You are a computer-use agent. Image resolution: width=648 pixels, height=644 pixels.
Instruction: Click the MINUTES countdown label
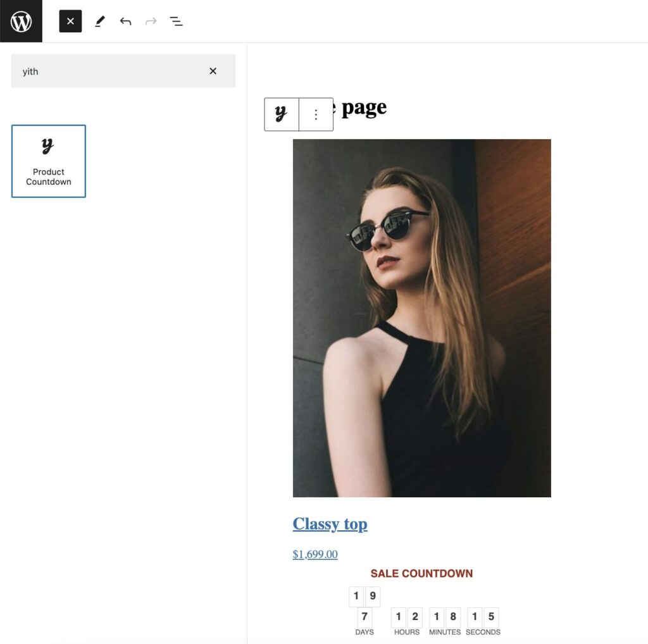pyautogui.click(x=445, y=632)
